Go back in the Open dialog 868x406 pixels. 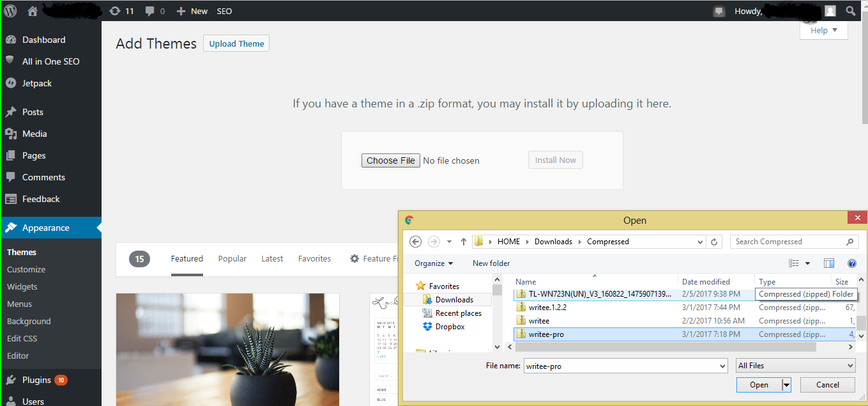416,242
